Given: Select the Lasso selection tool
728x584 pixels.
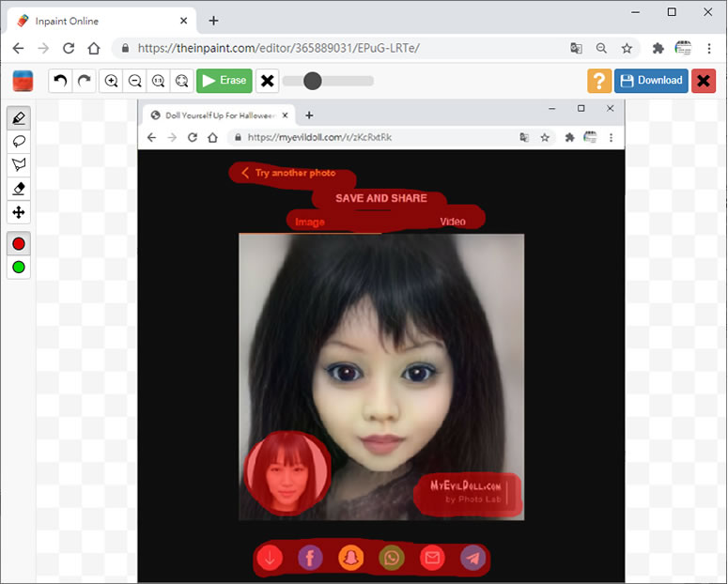Looking at the screenshot, I should [x=18, y=142].
